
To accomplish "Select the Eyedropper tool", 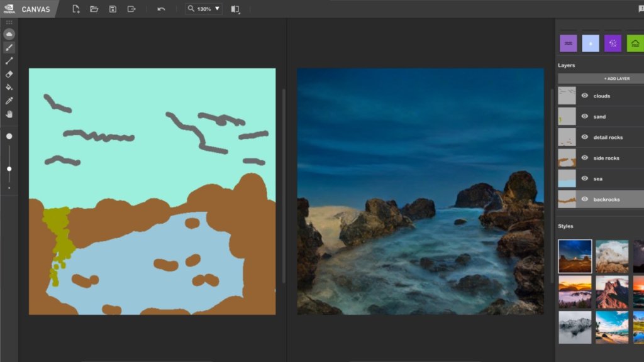I will click(x=9, y=101).
